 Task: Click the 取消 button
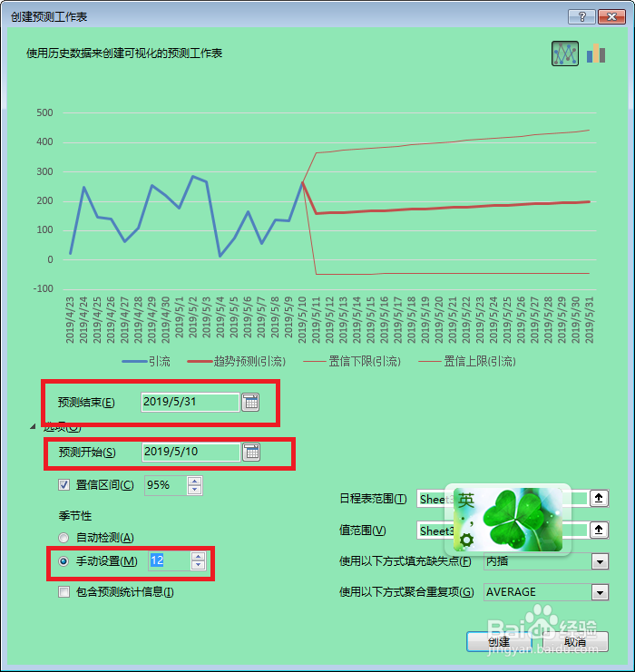tap(575, 641)
